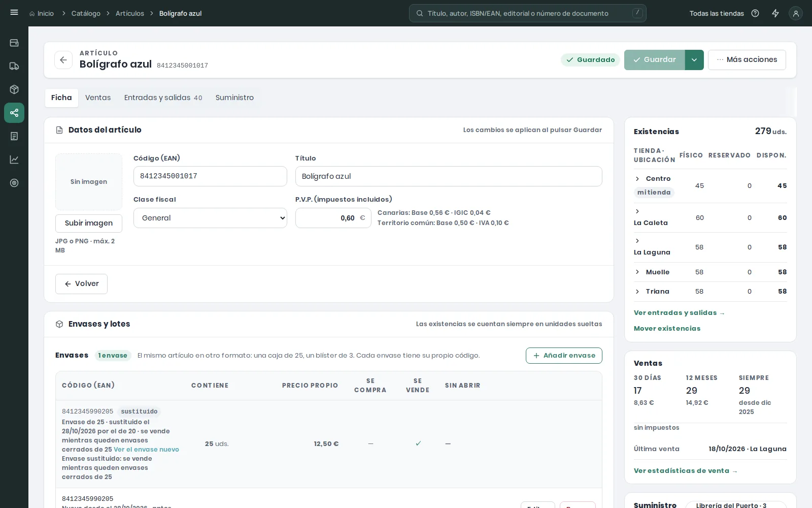The image size is (812, 508).
Task: Follow the Ver entradas y salidas link
Action: coord(679,313)
